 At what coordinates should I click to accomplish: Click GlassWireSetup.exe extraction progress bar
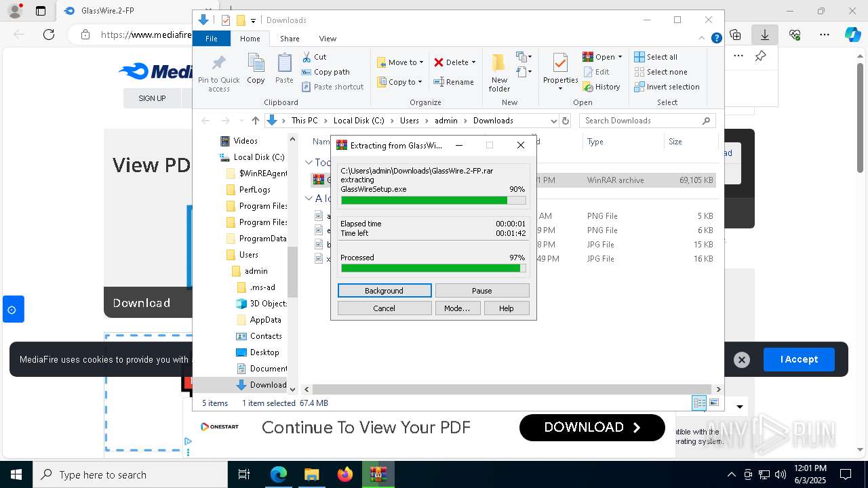(433, 200)
